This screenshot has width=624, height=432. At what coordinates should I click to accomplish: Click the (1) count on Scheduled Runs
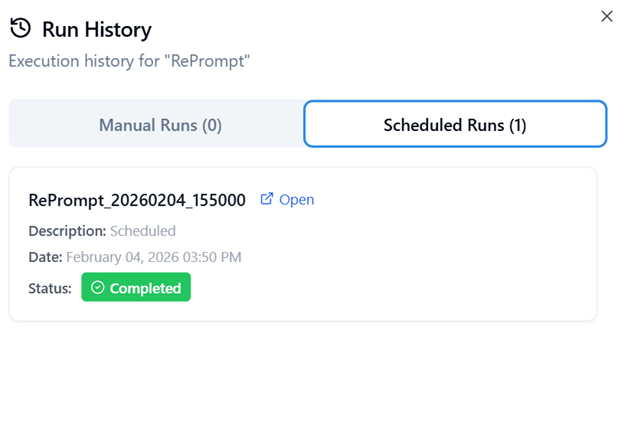pos(517,125)
